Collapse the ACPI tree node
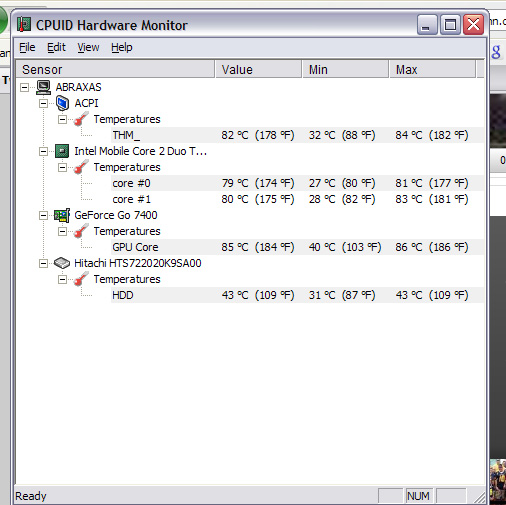The height and width of the screenshot is (505, 506). tap(43, 104)
